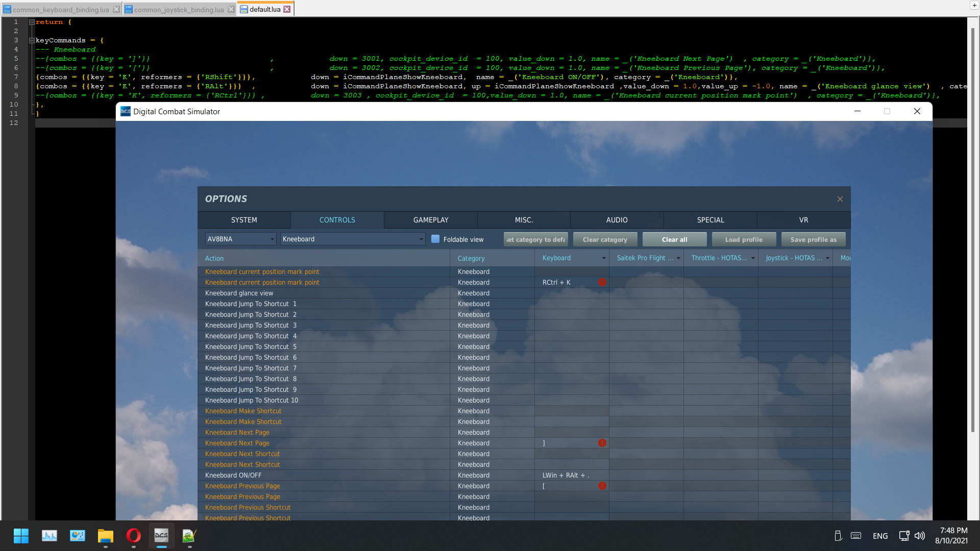Screen dimensions: 980x551
Task: Close common_joystick_binding.lua tab
Action: point(231,9)
